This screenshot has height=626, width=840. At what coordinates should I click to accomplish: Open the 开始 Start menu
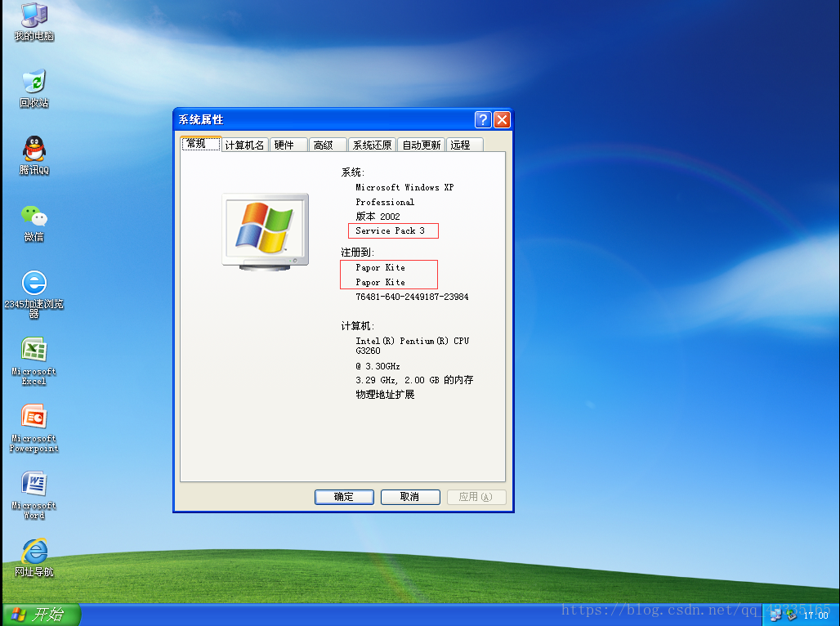click(x=41, y=615)
